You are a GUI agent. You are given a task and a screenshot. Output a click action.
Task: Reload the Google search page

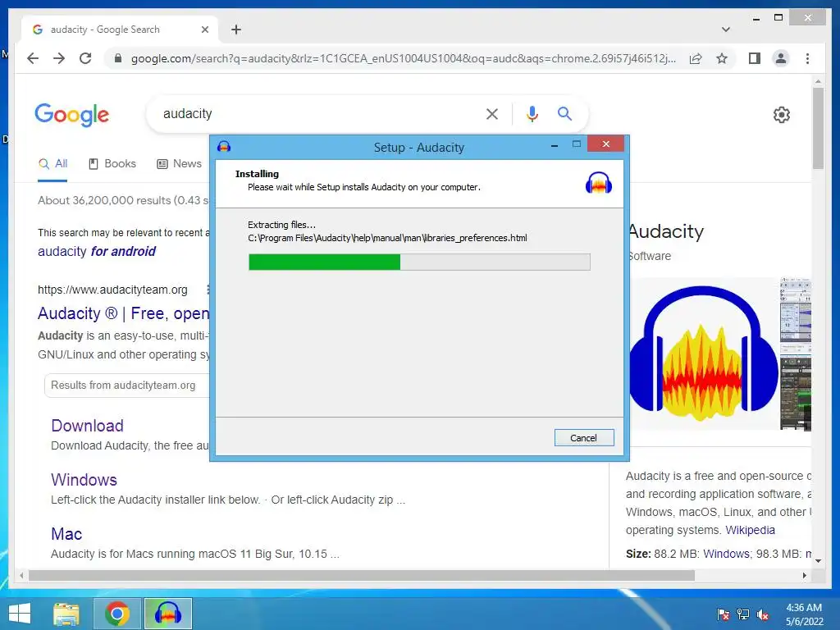(x=85, y=58)
